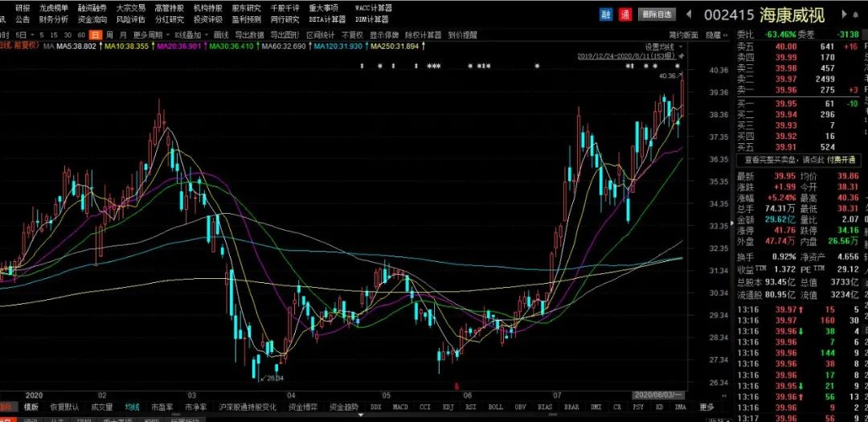
Task: Expand the 更多周期 dropdown
Action: click(x=147, y=35)
